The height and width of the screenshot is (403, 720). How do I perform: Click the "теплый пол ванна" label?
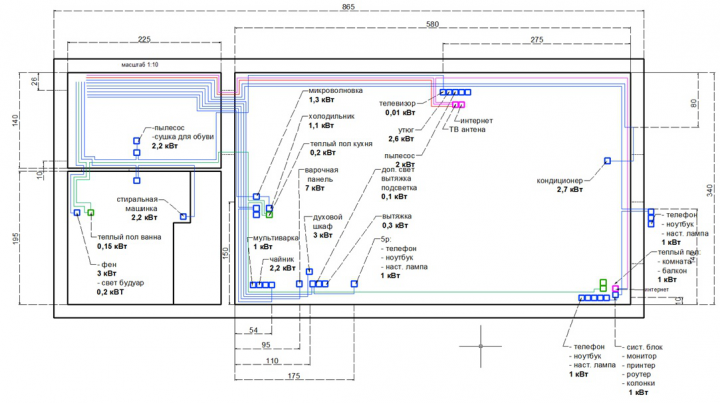click(129, 237)
